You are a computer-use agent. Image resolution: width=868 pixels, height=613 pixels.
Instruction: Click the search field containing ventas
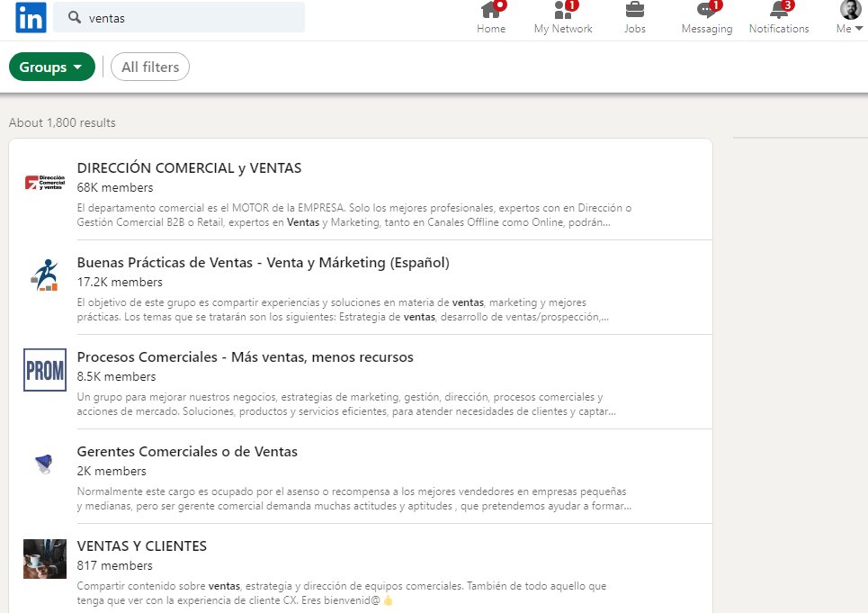point(179,17)
